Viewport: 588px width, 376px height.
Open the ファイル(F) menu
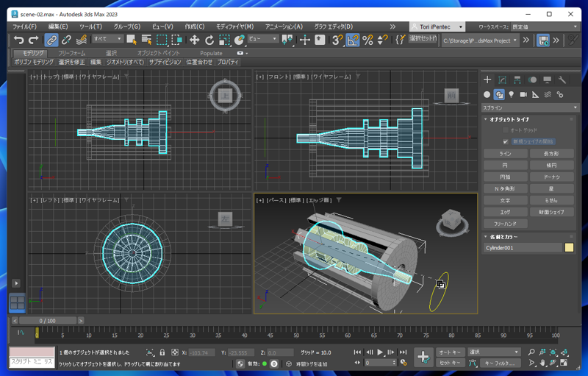click(25, 26)
